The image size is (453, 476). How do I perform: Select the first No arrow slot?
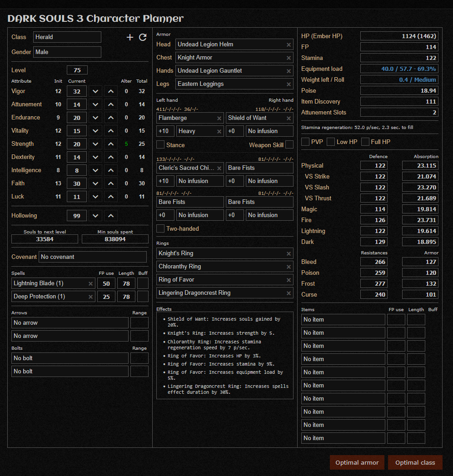tap(70, 322)
